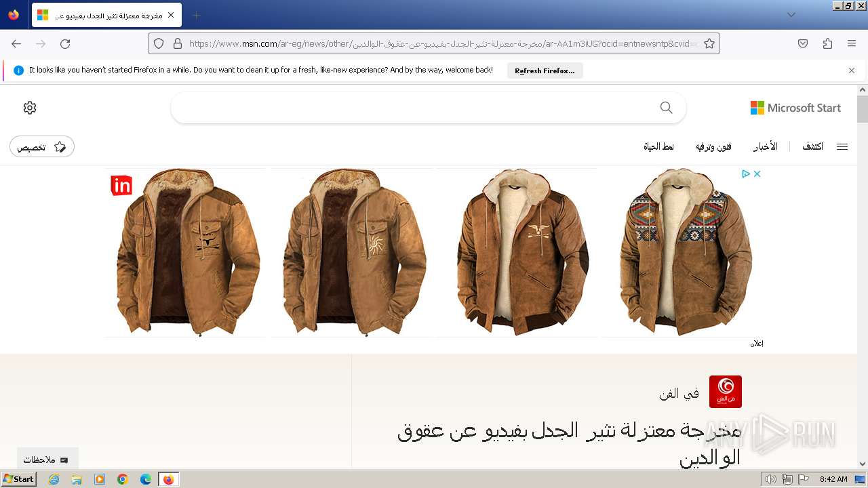The height and width of the screenshot is (488, 868).
Task: Open the Action Center flag icon
Action: tap(804, 479)
